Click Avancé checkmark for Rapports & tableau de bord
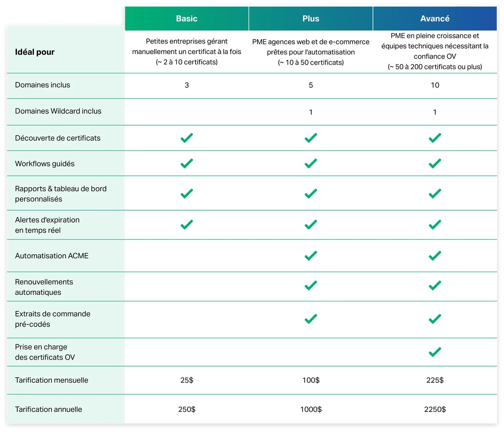This screenshot has width=504, height=432. coord(435,194)
